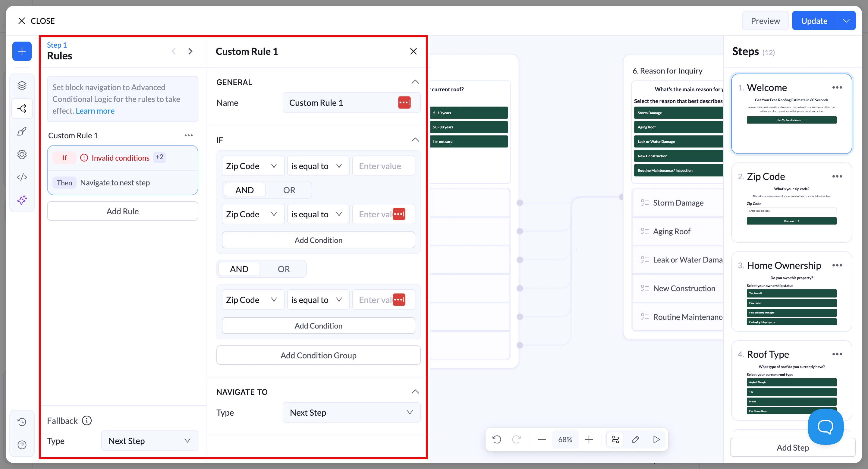Viewport: 868px width, 469px height.
Task: Click the Add Rule button
Action: pos(123,211)
